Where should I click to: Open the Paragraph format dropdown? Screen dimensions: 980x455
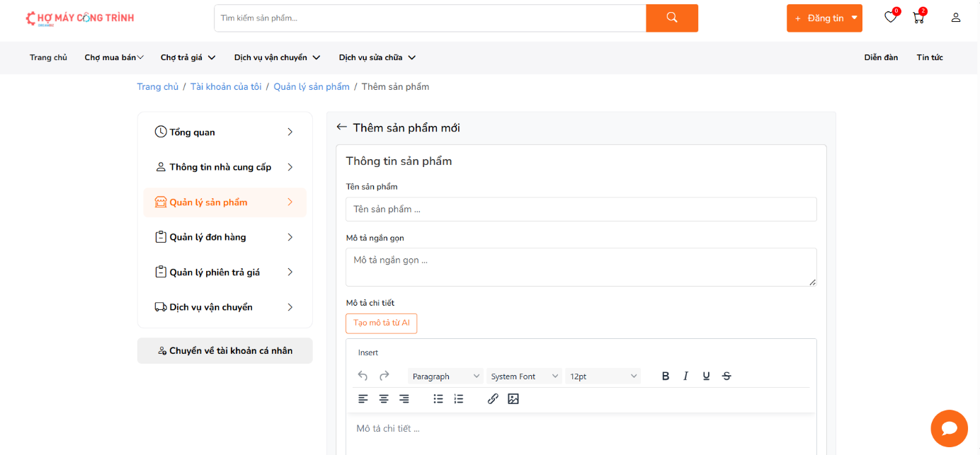click(x=445, y=376)
